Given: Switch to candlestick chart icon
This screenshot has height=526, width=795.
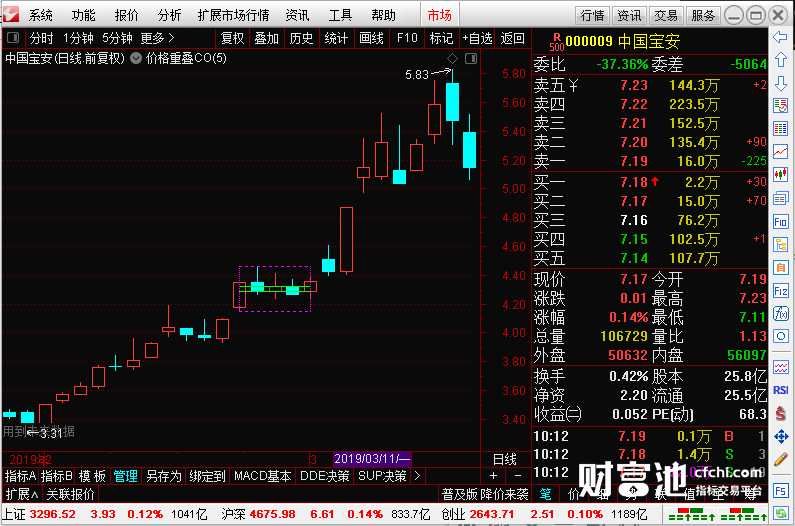Looking at the screenshot, I should click(780, 174).
